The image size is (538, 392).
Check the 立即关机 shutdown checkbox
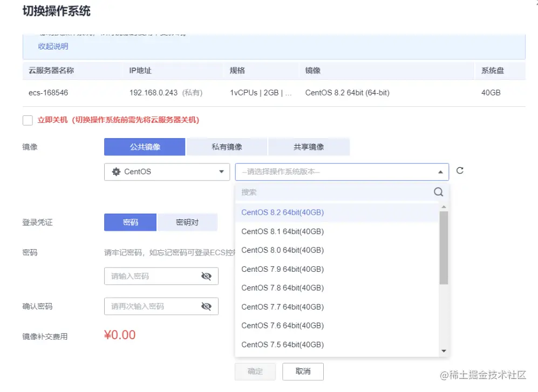pos(28,120)
